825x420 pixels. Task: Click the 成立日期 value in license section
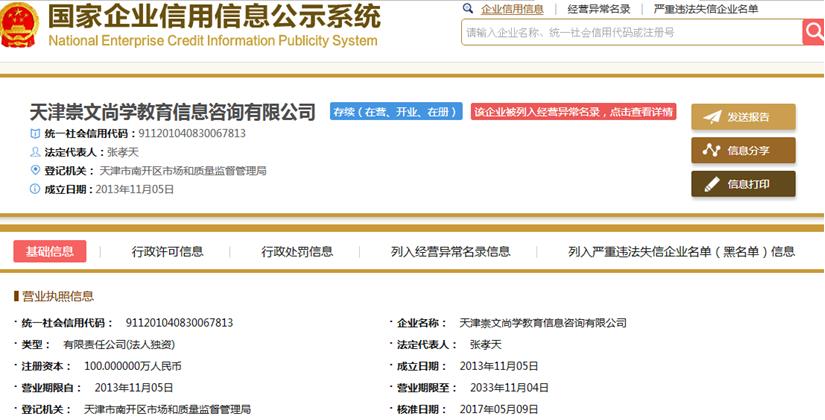coord(499,366)
